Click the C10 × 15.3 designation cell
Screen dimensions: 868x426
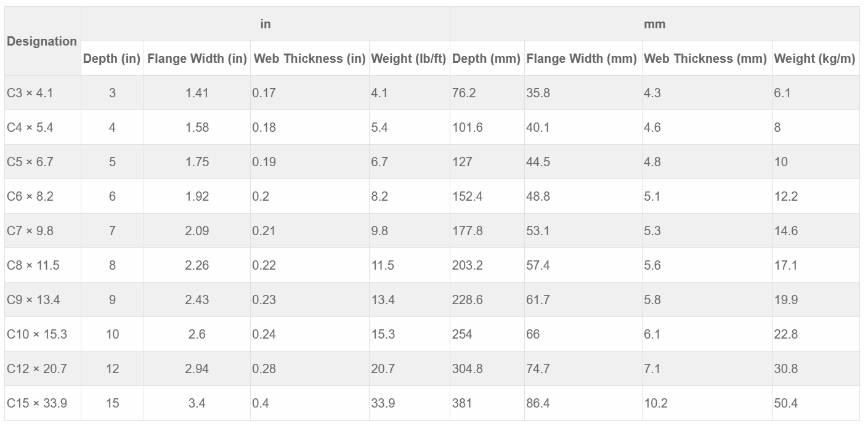point(43,334)
